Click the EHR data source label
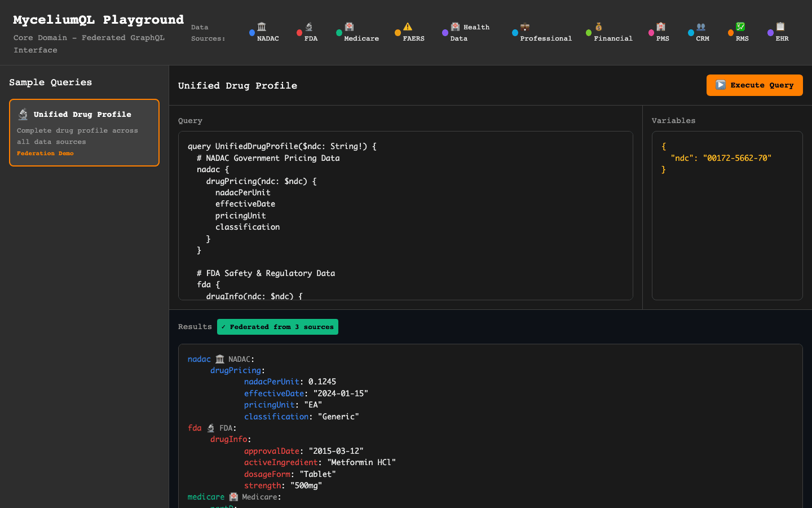The width and height of the screenshot is (812, 508). point(782,38)
